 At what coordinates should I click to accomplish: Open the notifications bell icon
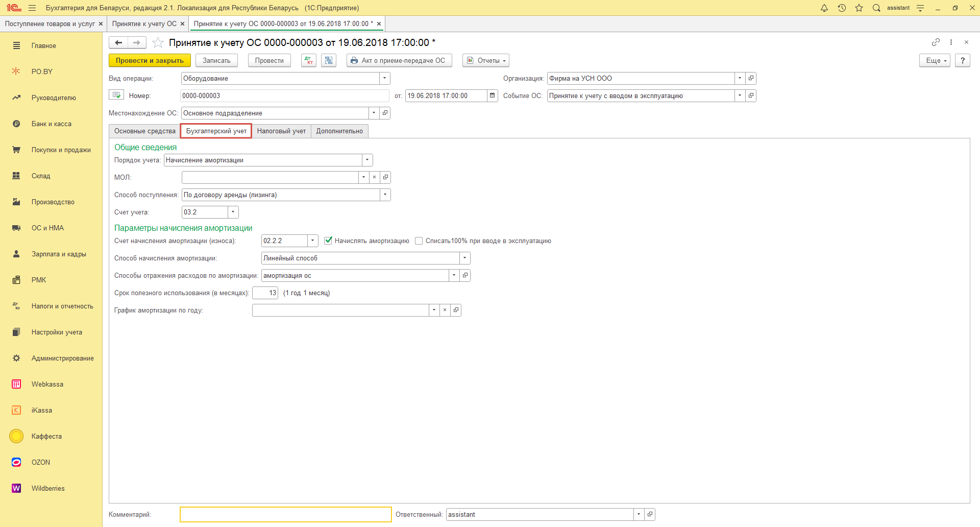(824, 8)
